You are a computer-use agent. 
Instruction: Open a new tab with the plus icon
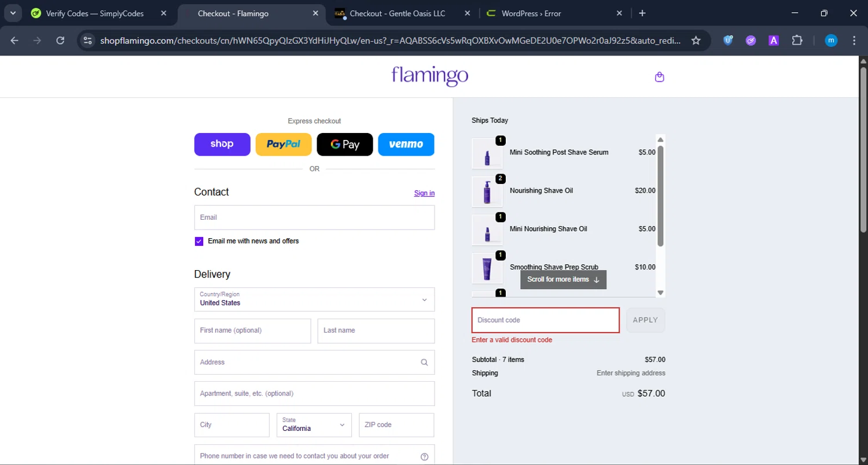click(642, 13)
